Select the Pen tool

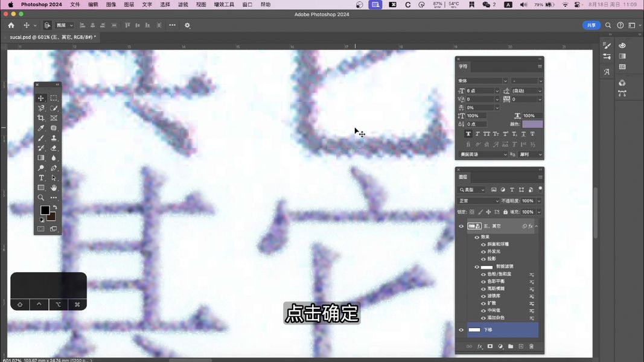pyautogui.click(x=54, y=168)
